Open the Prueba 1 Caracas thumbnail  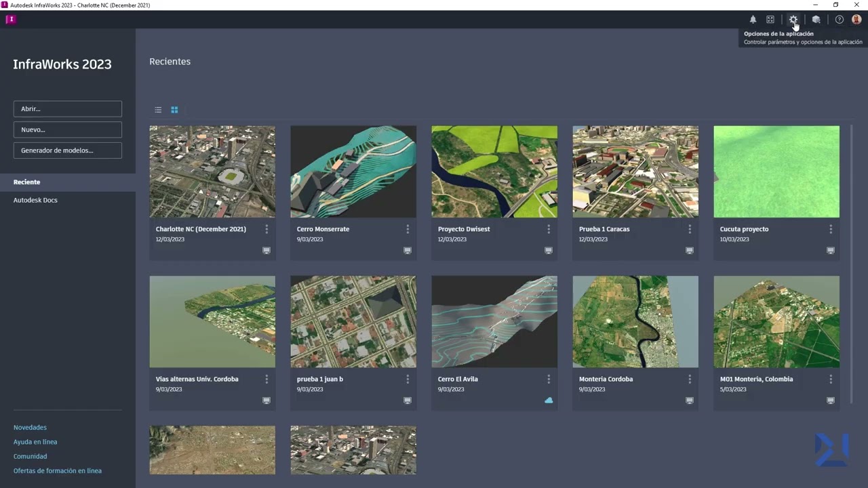635,171
